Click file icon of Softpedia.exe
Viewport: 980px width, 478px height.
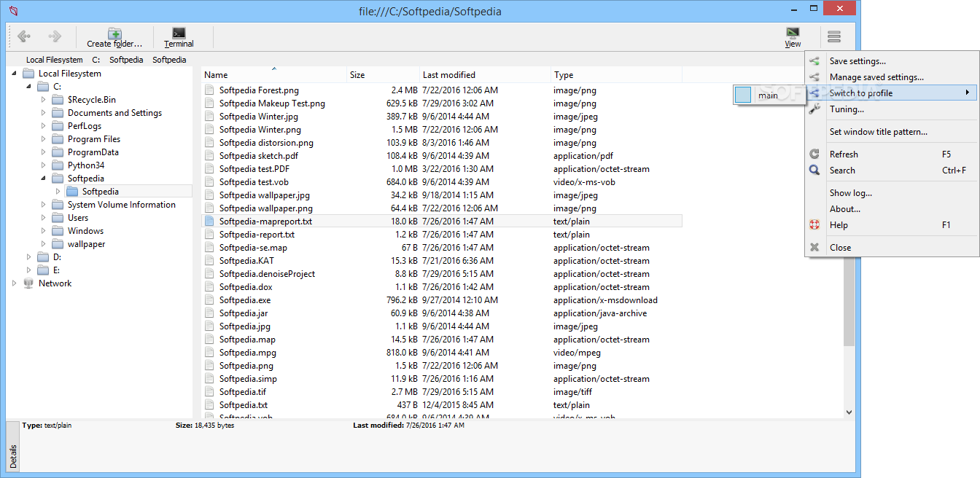pyautogui.click(x=210, y=300)
